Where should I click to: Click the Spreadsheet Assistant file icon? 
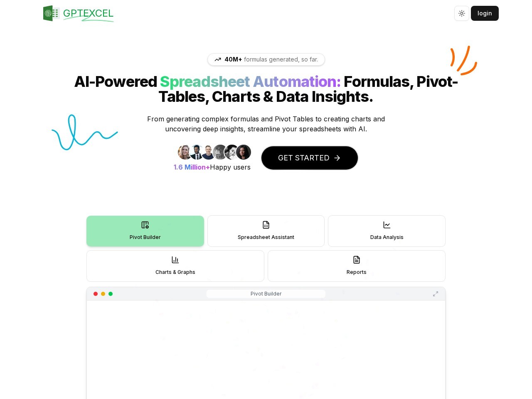coord(266,225)
